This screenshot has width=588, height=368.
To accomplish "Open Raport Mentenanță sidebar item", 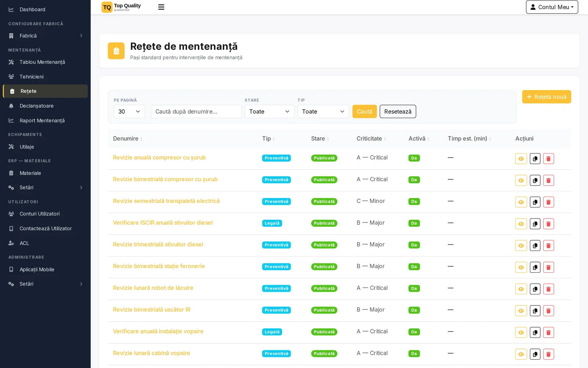I will (45, 121).
